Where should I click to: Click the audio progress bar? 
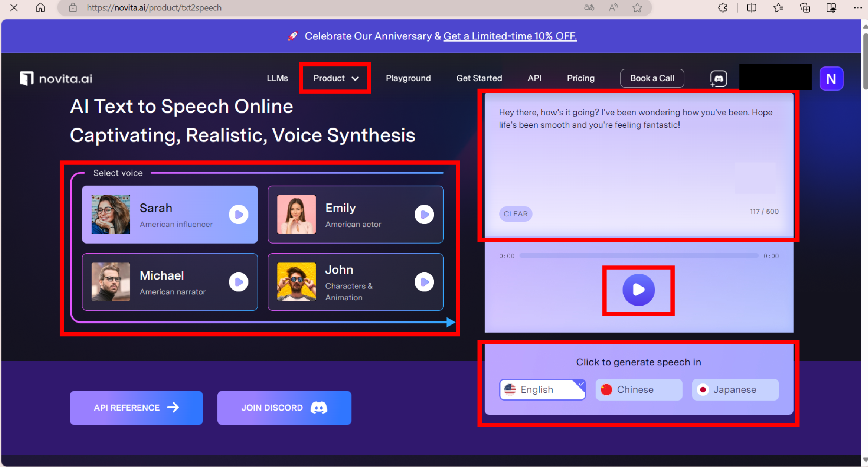coord(638,256)
